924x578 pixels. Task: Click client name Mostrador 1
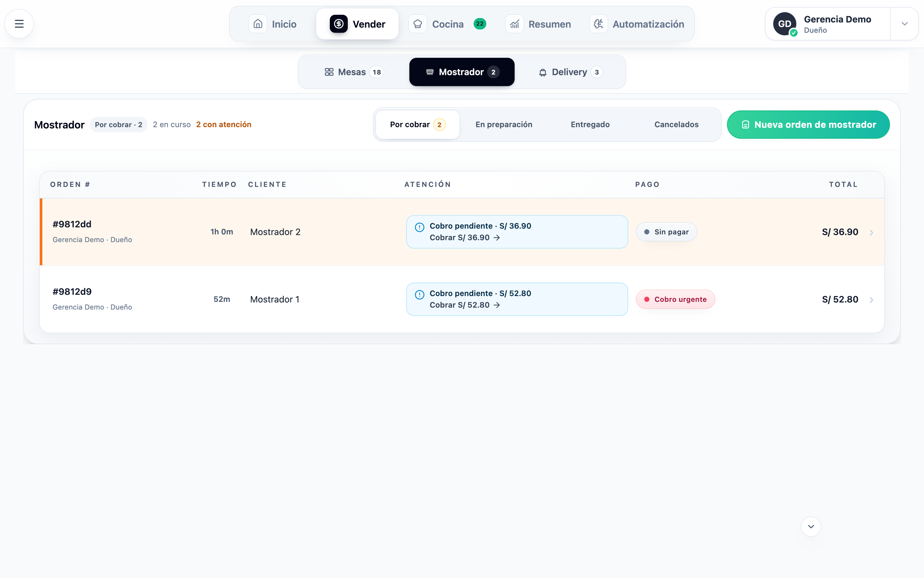point(275,299)
